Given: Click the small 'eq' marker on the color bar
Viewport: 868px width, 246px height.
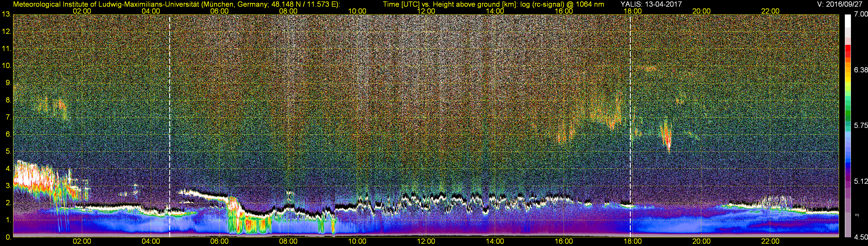Looking at the screenshot, I should click(x=857, y=215).
